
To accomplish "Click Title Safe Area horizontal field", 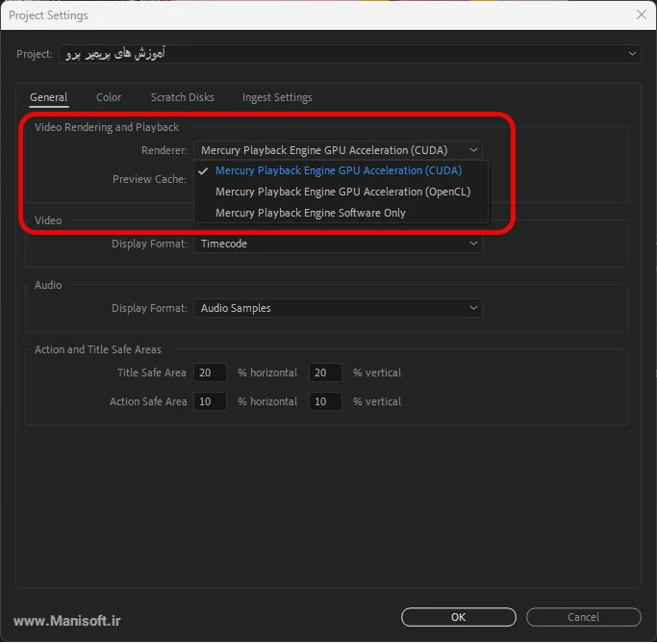I will [x=210, y=374].
